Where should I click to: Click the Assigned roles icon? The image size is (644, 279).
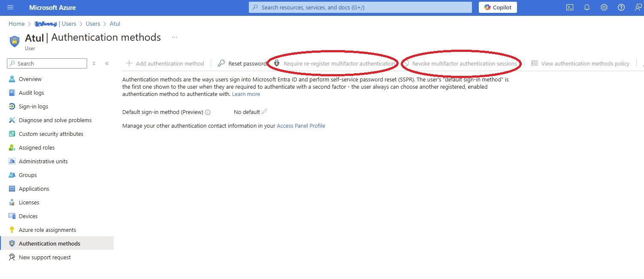(12, 147)
